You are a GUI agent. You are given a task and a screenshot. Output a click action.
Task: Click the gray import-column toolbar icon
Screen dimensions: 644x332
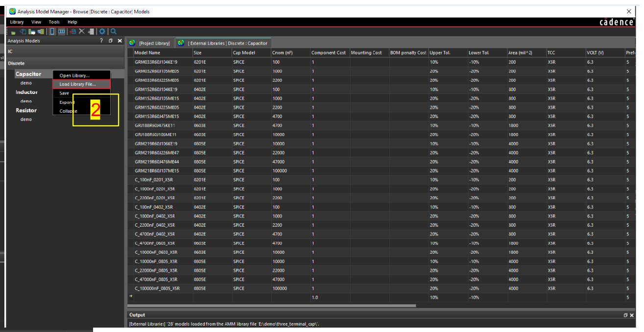(x=91, y=32)
